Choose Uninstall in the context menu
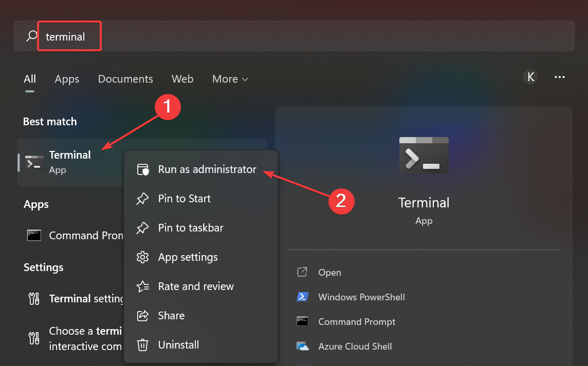This screenshot has width=588, height=366. (x=201, y=344)
